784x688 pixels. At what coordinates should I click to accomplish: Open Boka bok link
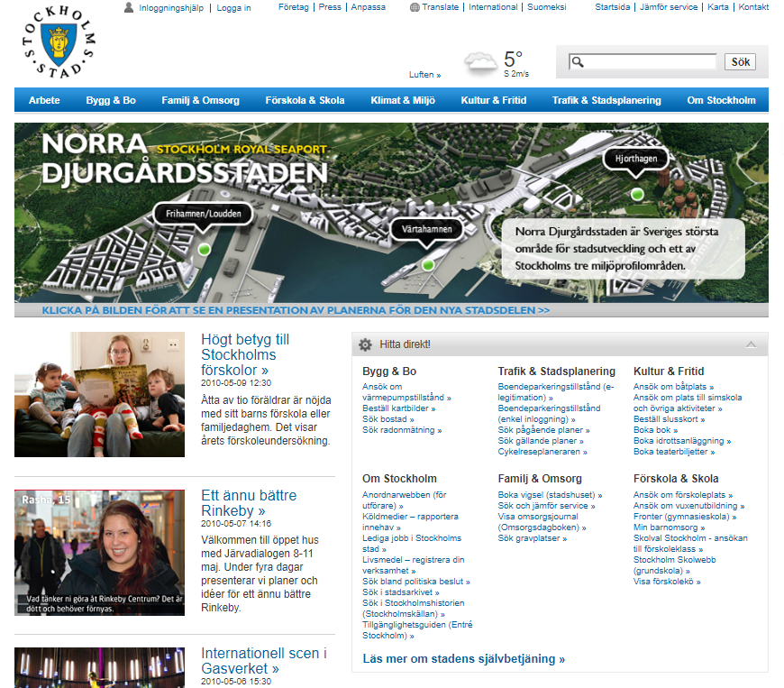655,430
